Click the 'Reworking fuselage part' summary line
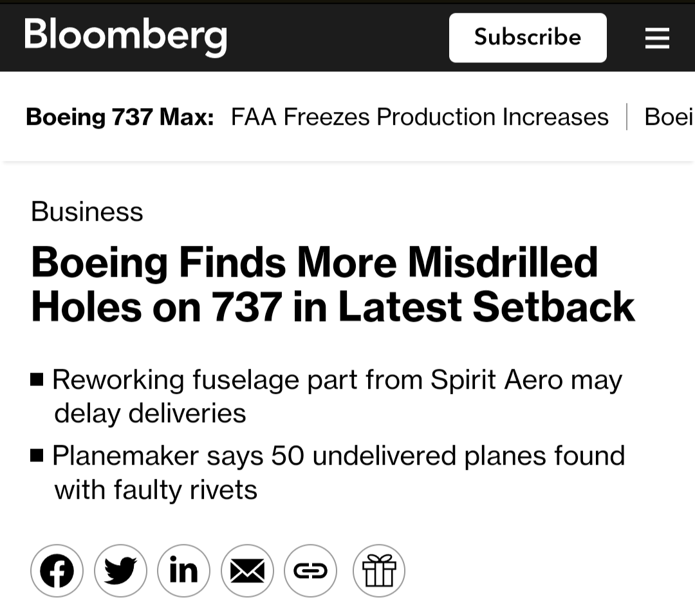Screen dimensions: 695x616 click(x=337, y=380)
